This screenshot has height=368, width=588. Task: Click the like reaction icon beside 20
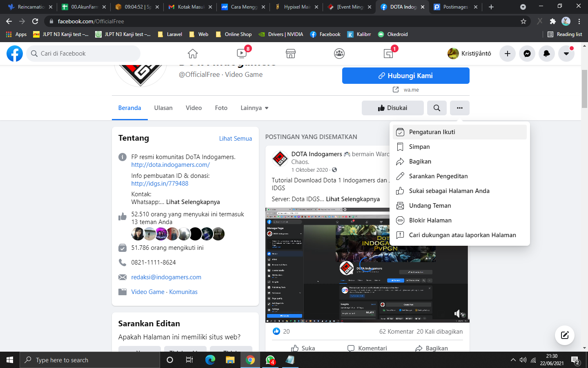276,331
